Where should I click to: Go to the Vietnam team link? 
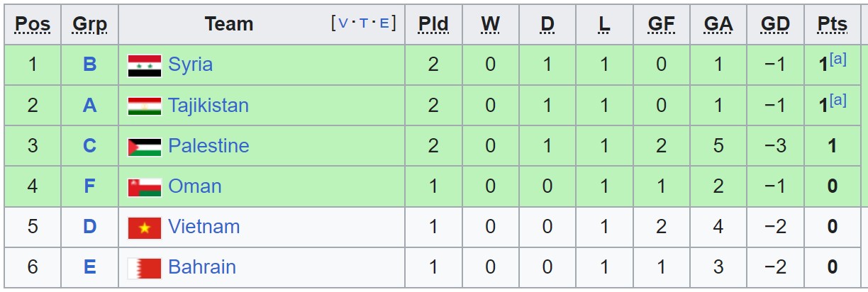pos(204,227)
